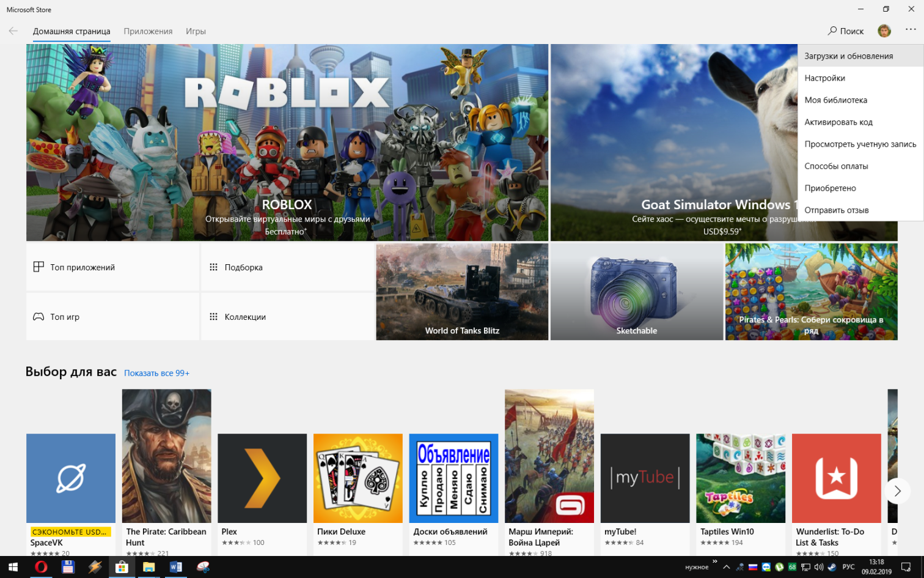Click the myTube! title text

(620, 532)
